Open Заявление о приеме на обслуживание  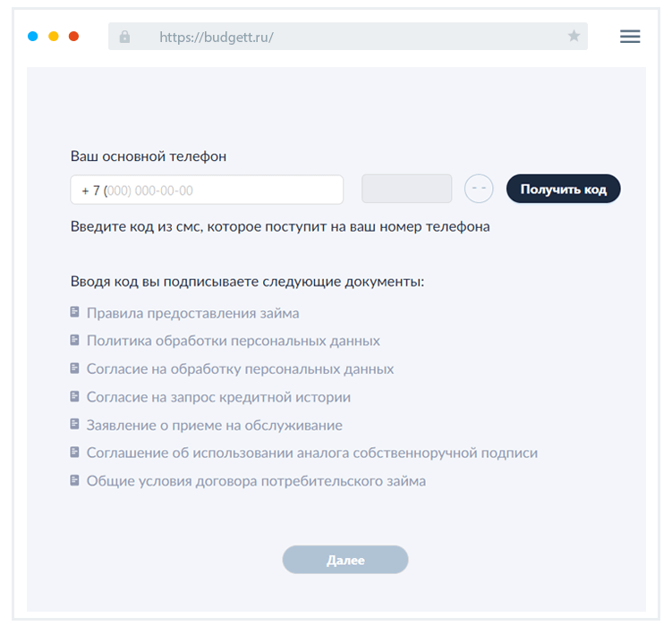coord(214,426)
